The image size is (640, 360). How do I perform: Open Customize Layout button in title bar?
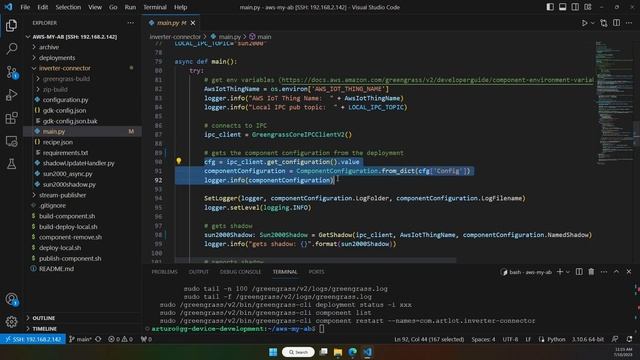click(x=588, y=7)
